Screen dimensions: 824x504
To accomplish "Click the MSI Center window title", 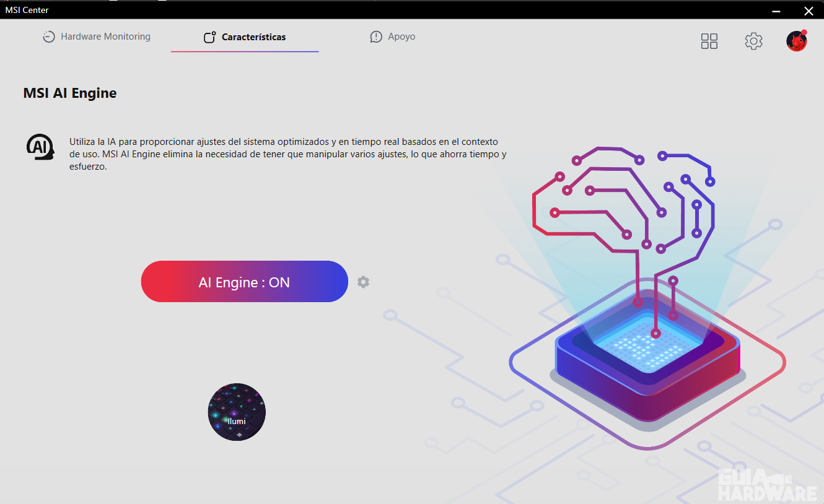I will (27, 10).
